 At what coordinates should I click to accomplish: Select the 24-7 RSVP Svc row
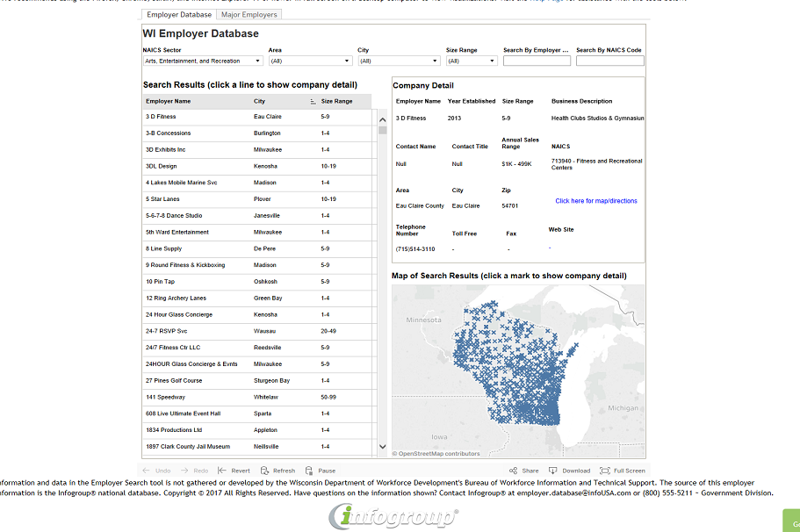[x=257, y=331]
